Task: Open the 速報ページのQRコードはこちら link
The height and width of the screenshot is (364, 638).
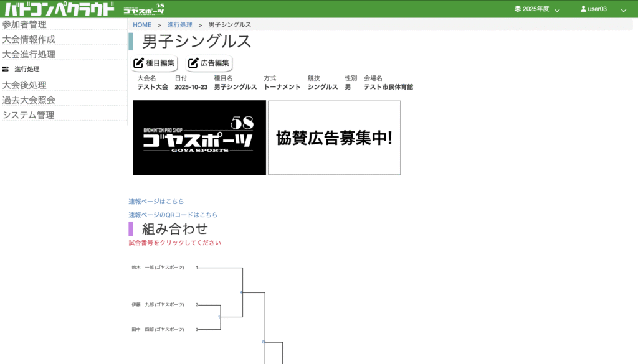Action: (x=173, y=215)
